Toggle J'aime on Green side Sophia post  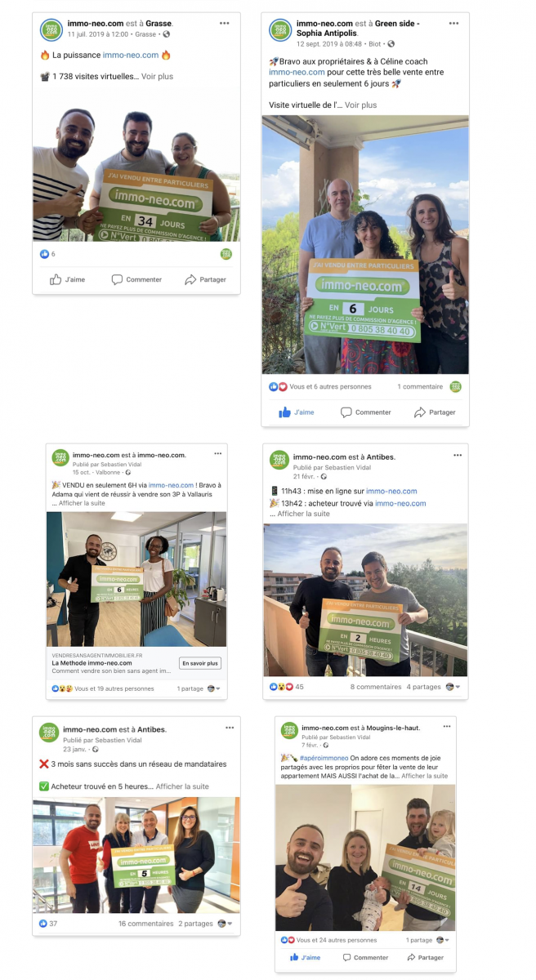pyautogui.click(x=297, y=412)
